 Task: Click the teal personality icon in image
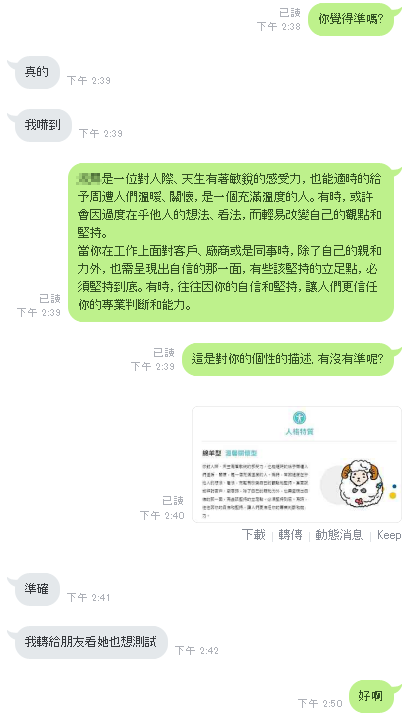pos(299,418)
